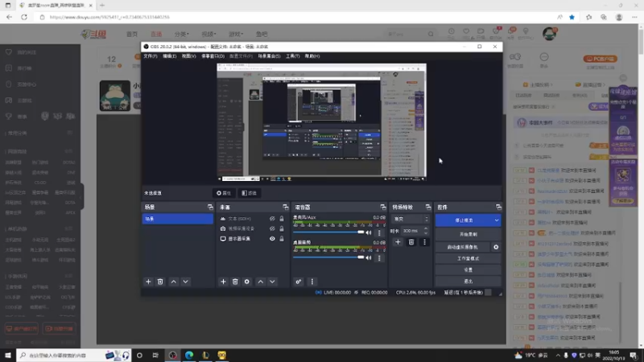Click OBS icon in the Windows taskbar
The image size is (644, 362).
pyautogui.click(x=173, y=355)
